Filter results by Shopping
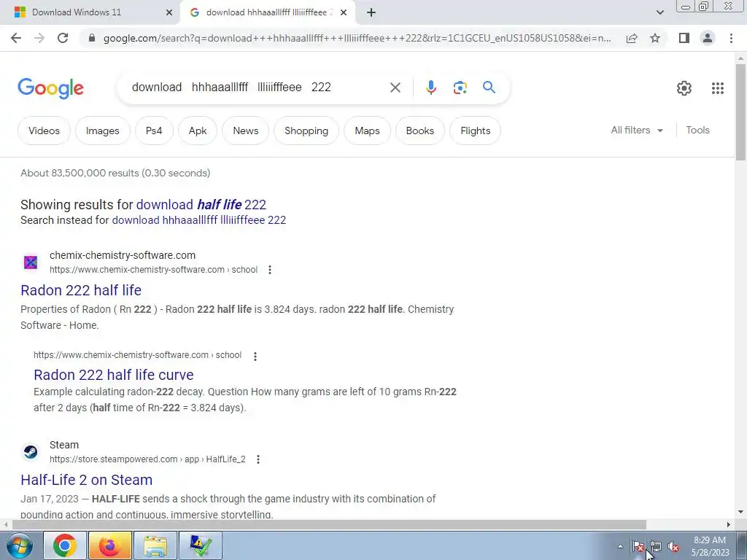 tap(306, 131)
